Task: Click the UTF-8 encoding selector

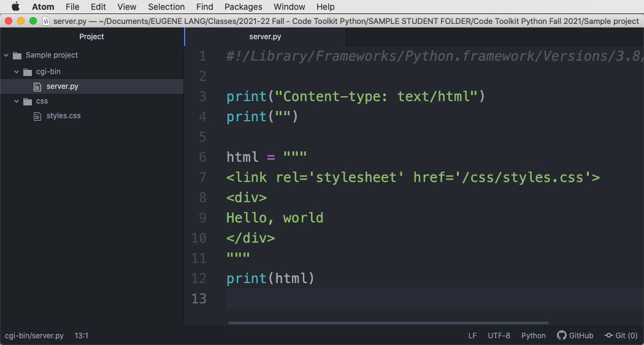Action: pos(499,335)
